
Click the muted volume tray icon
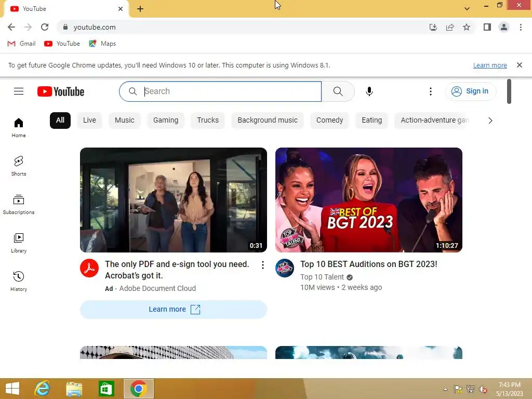click(x=483, y=389)
